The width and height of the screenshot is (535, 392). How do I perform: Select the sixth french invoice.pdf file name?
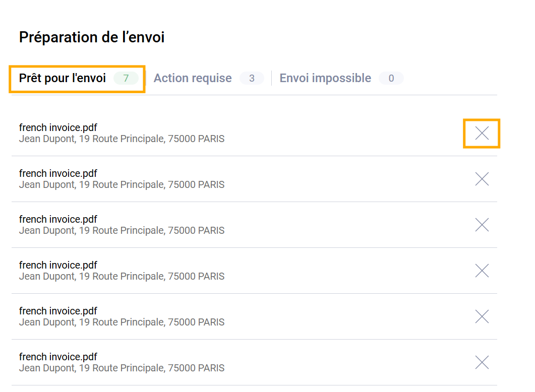point(58,357)
